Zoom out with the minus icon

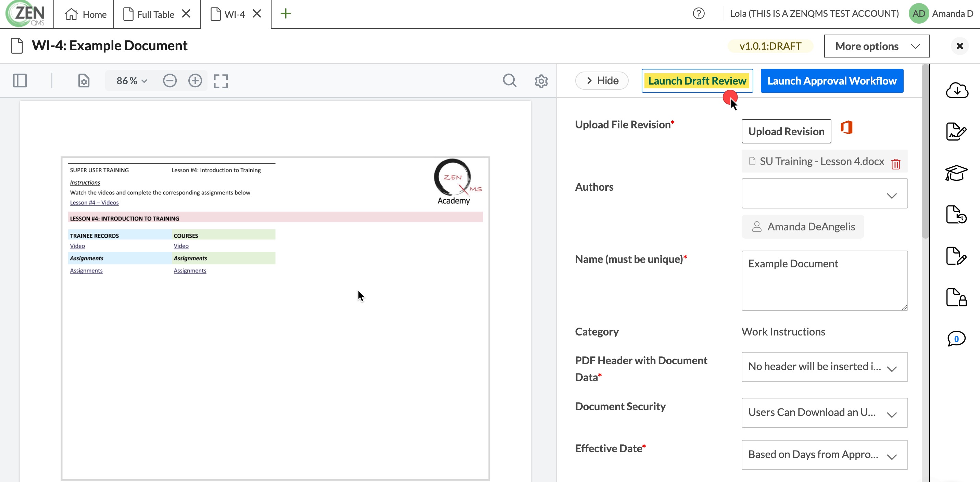170,81
